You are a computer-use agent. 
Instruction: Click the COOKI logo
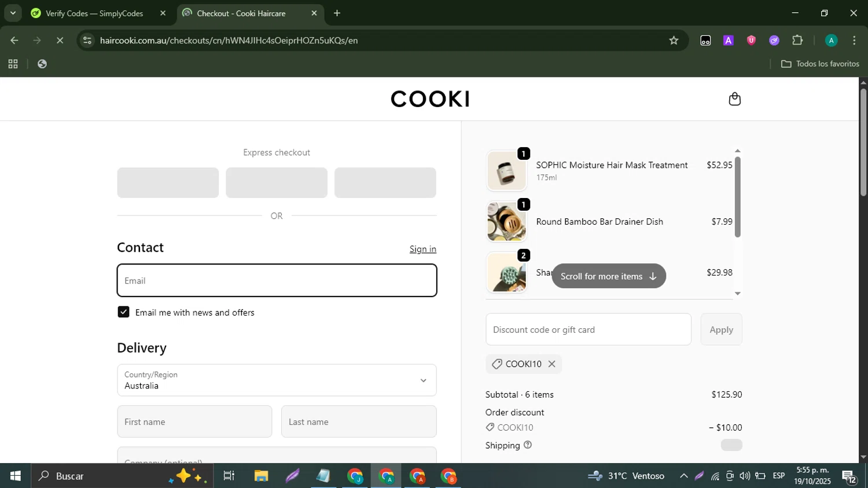tap(430, 99)
